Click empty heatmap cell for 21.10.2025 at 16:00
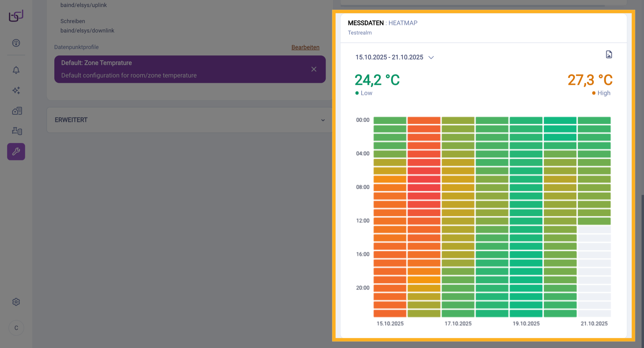 pos(594,255)
